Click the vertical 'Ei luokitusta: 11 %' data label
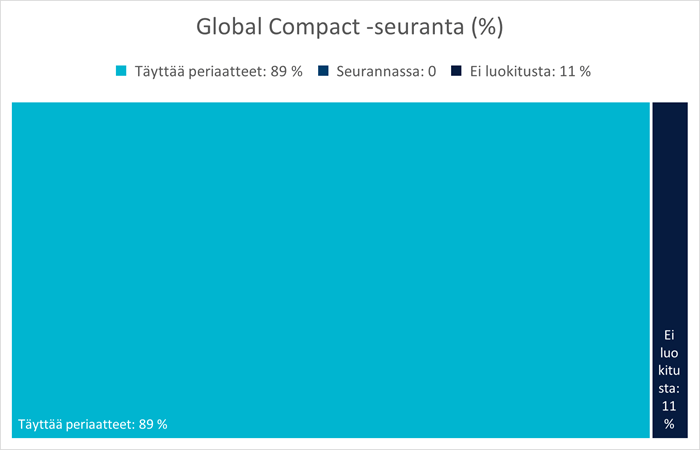The height and width of the screenshot is (450, 700). [669, 379]
